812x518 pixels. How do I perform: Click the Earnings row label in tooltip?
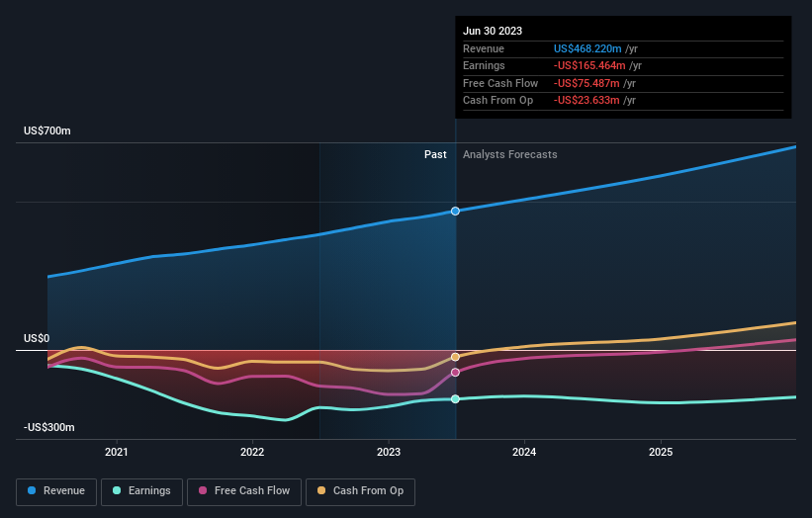pos(484,65)
